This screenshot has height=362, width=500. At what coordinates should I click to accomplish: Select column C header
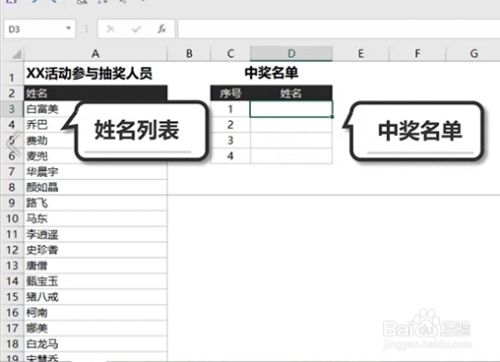(230, 54)
